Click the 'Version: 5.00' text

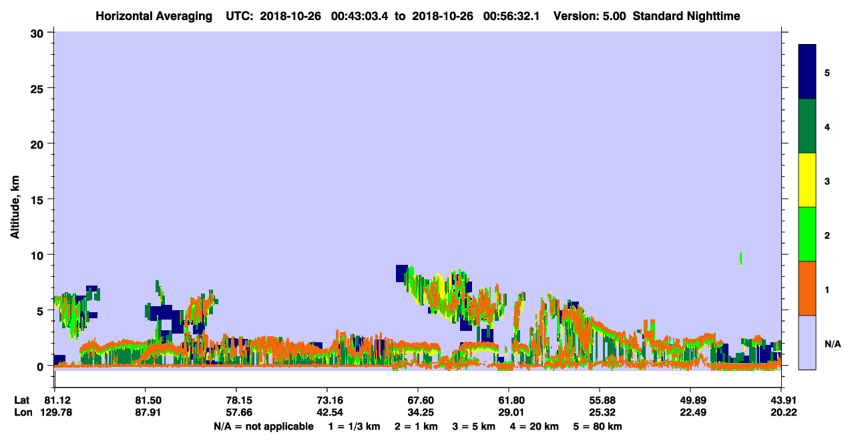coord(590,16)
